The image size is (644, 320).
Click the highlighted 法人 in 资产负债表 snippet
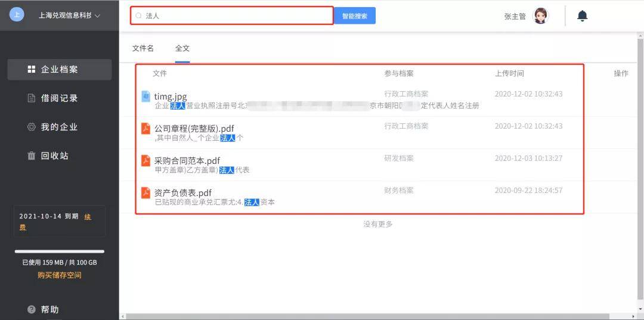click(252, 202)
